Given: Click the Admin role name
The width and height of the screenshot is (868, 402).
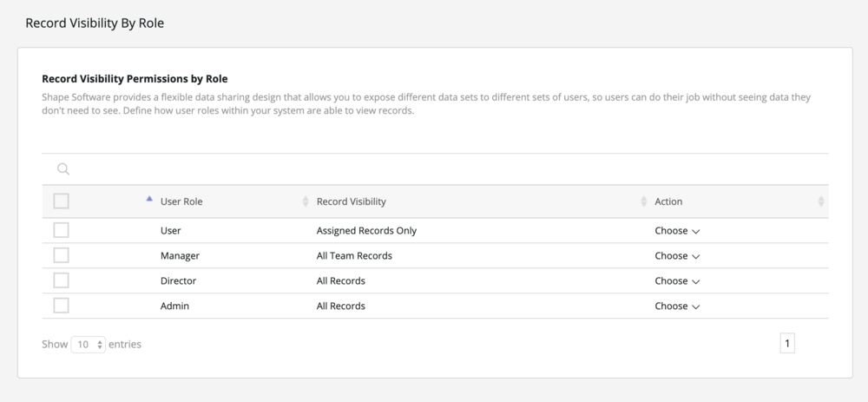Looking at the screenshot, I should click(174, 306).
